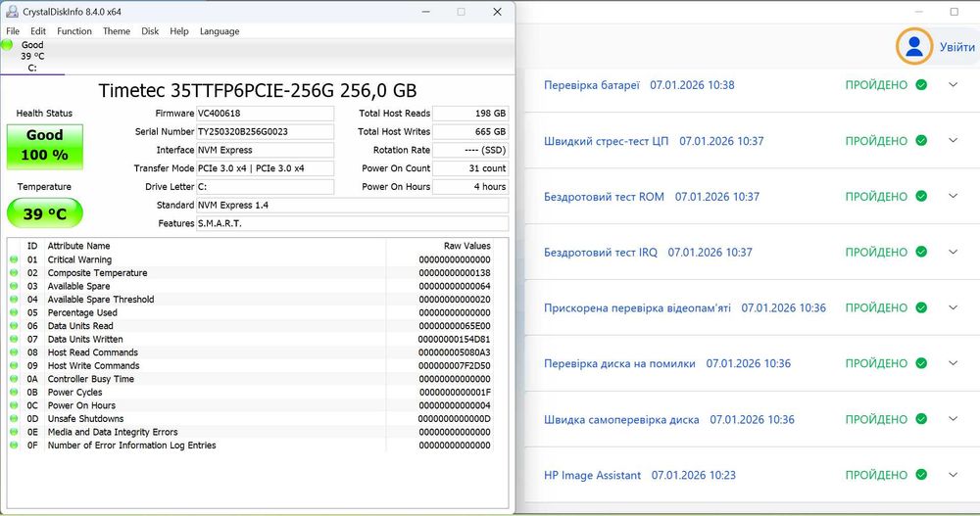The image size is (980, 516).
Task: Click the user account avatar icon
Action: tap(914, 46)
